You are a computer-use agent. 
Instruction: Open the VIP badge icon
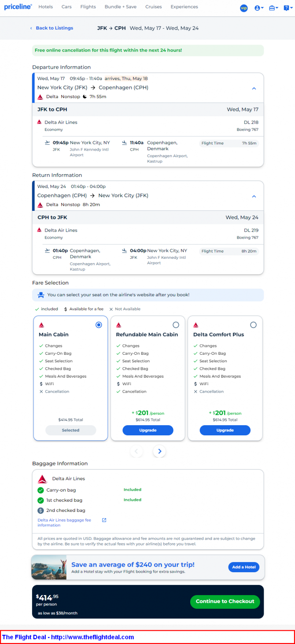243,8
